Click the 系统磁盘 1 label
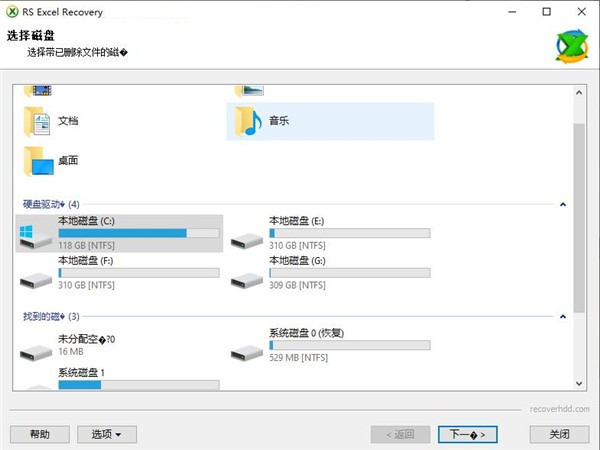600x450 pixels. [82, 372]
